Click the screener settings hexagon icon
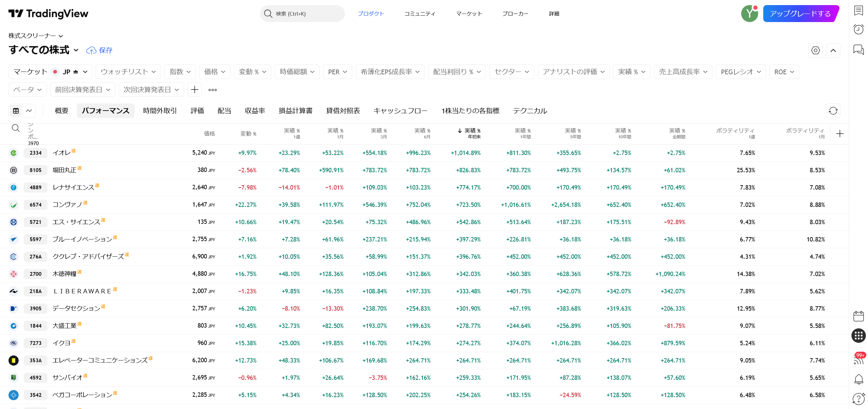Image resolution: width=868 pixels, height=409 pixels. click(815, 51)
